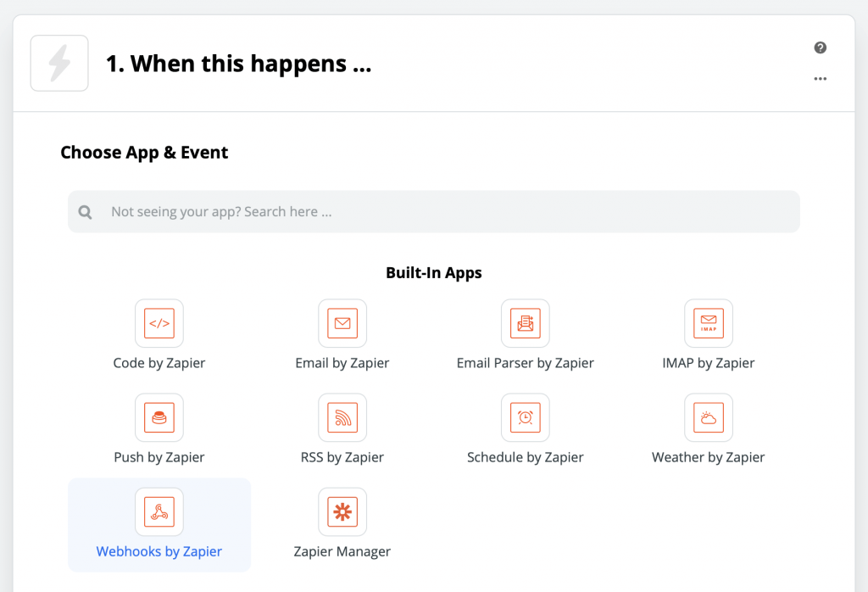Screen dimensions: 868x592
Task: Click the lightning bolt trigger icon
Action: 59,63
